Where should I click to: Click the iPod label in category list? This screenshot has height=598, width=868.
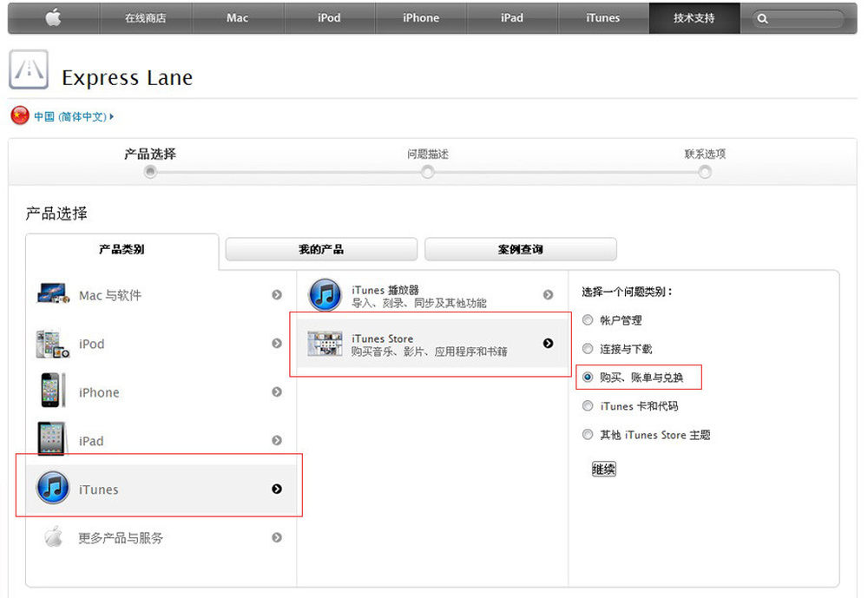coord(91,344)
